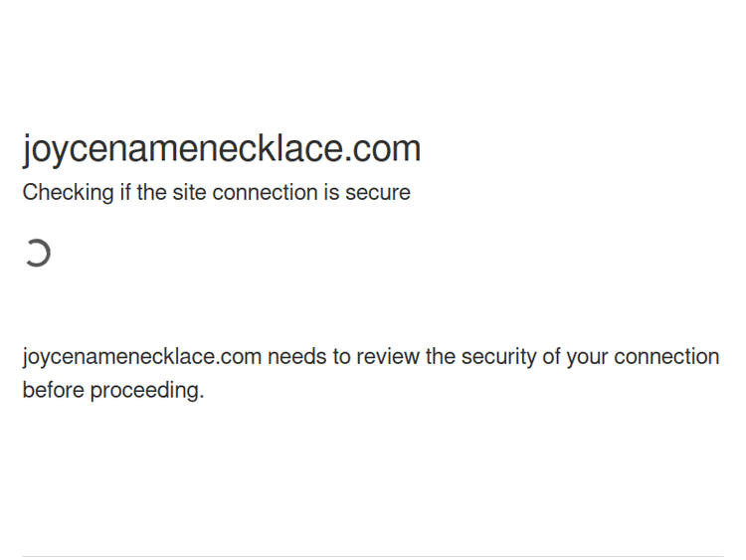Click the word "security" in the paragraph

click(x=498, y=357)
